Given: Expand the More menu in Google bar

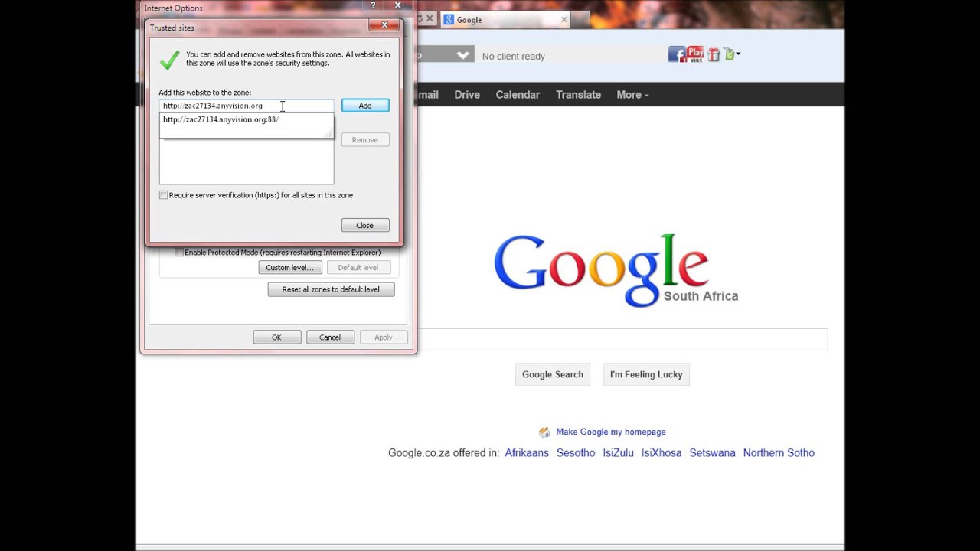Looking at the screenshot, I should (632, 95).
